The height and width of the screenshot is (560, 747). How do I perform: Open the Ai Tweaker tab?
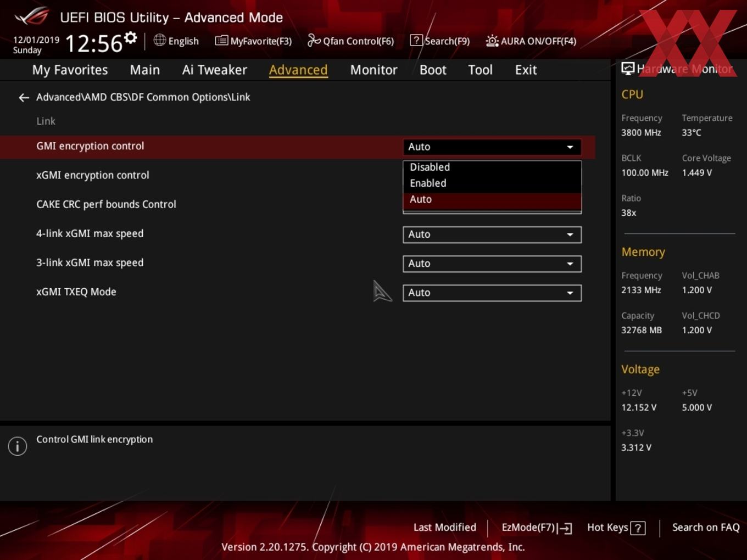point(214,70)
